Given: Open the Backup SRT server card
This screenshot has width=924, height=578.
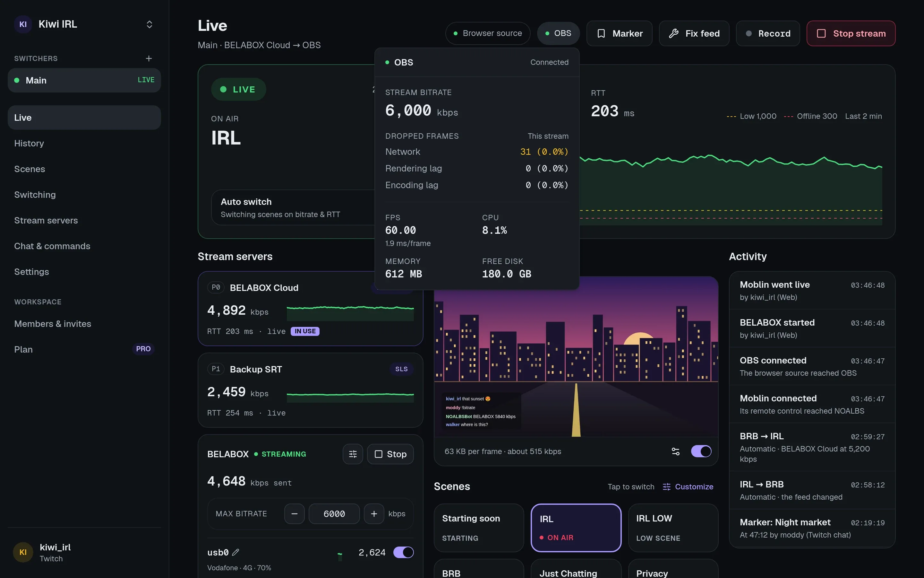Looking at the screenshot, I should 311,390.
